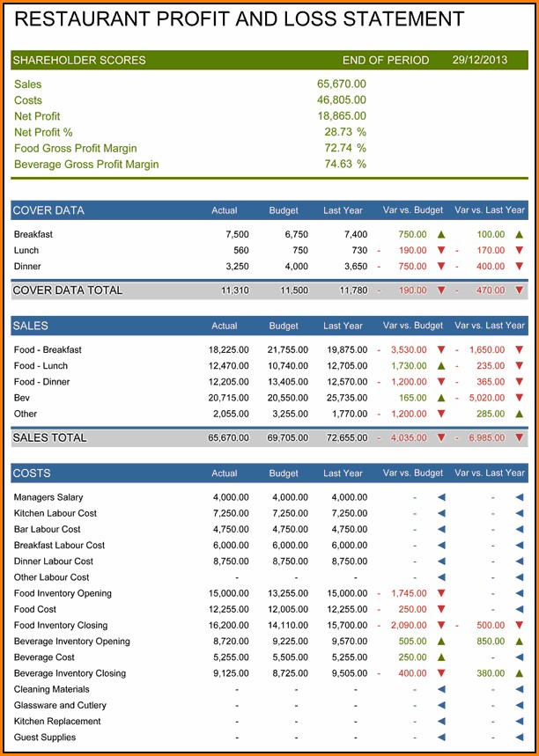The image size is (539, 756).
Task: Click red down arrow for Bev Var vs. Last Year
Action: click(x=519, y=398)
